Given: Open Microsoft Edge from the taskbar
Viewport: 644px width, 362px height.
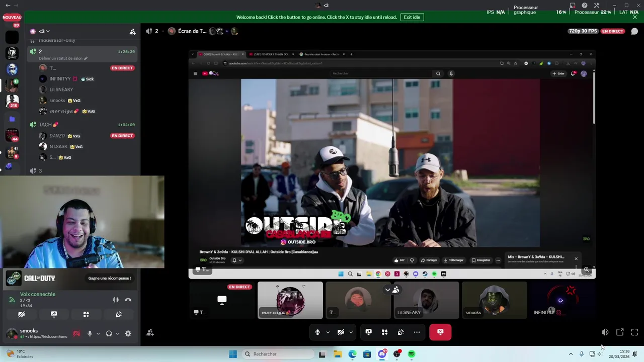Looking at the screenshot, I should [352, 354].
